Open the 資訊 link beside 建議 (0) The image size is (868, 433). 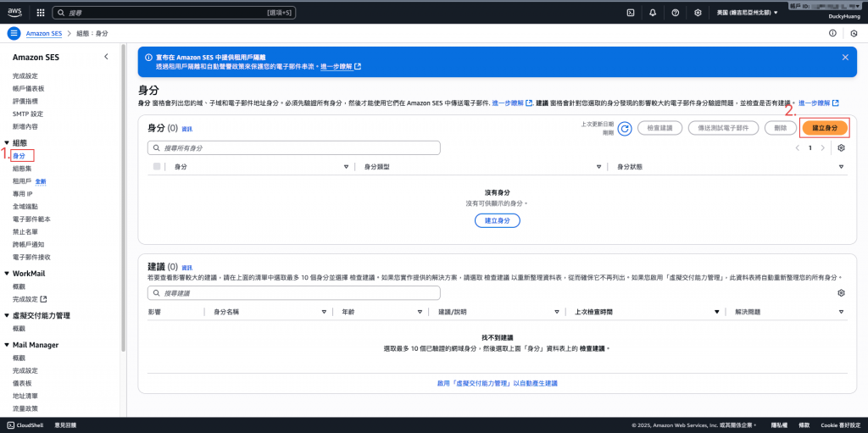coord(187,268)
